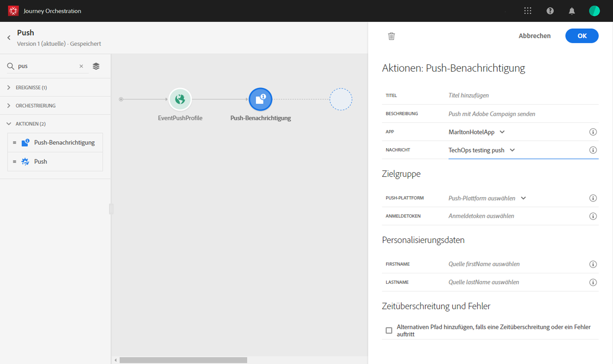Screen dimensions: 613x364
Task: Click the Abbrechen button
Action: (x=534, y=36)
